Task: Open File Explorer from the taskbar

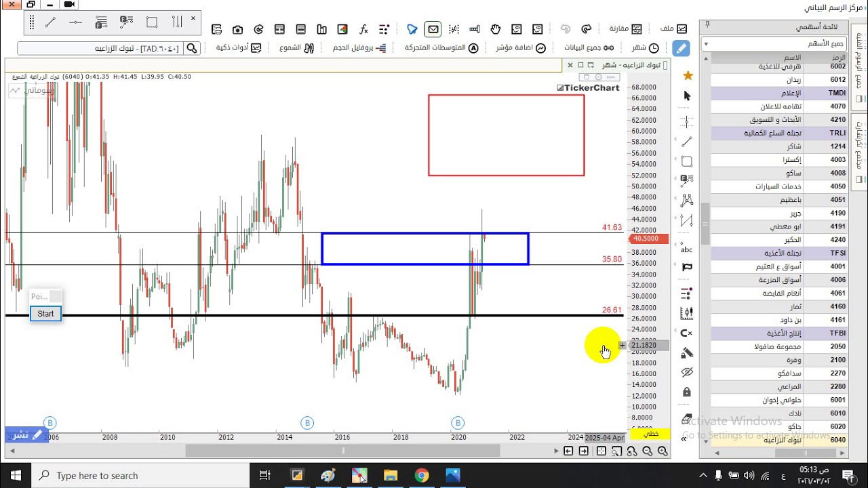Action: 390,475
